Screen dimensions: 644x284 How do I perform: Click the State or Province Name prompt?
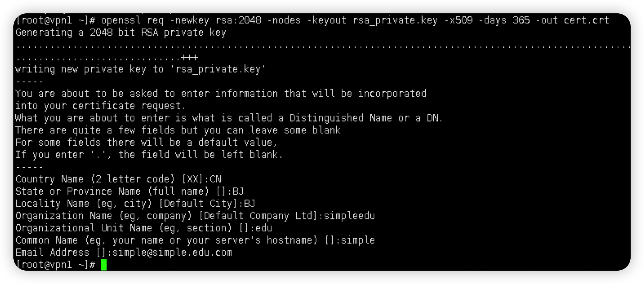[x=129, y=191]
